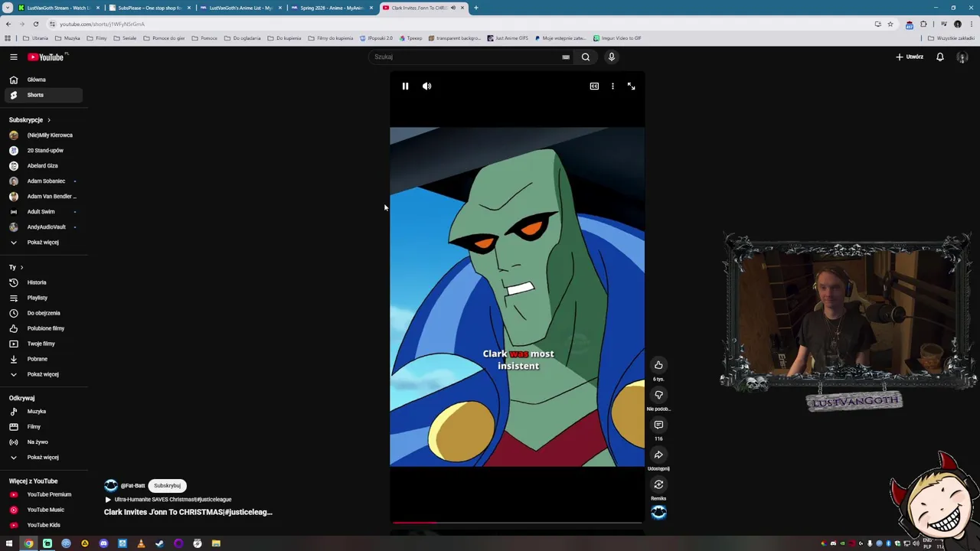Open the YouTube account avatar menu
This screenshot has height=551, width=980.
tap(962, 57)
